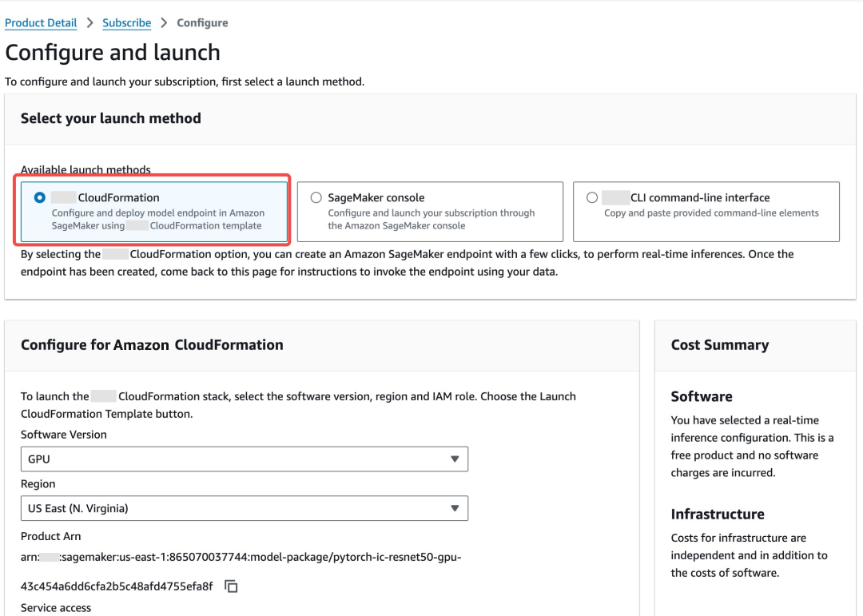Click the Software heading in Cost Summary

(x=702, y=396)
